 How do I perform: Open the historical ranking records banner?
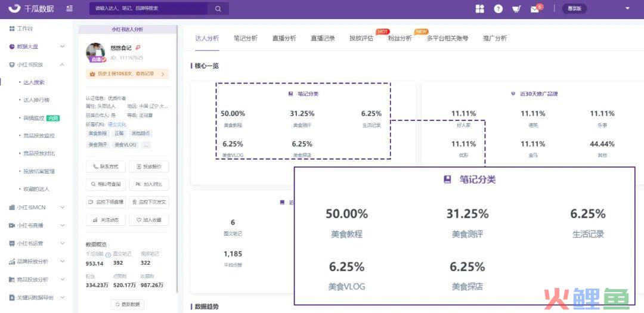click(x=128, y=74)
